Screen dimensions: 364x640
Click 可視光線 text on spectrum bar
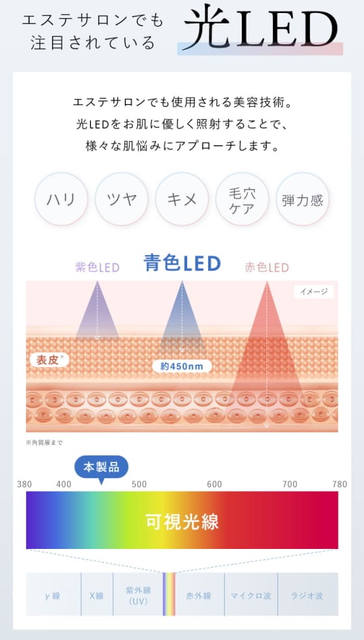pyautogui.click(x=182, y=521)
